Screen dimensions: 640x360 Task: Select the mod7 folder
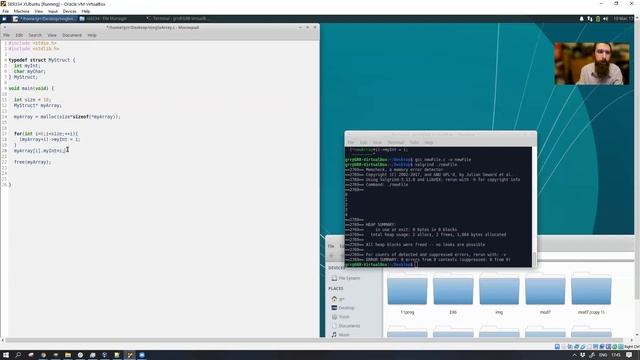coord(545,294)
